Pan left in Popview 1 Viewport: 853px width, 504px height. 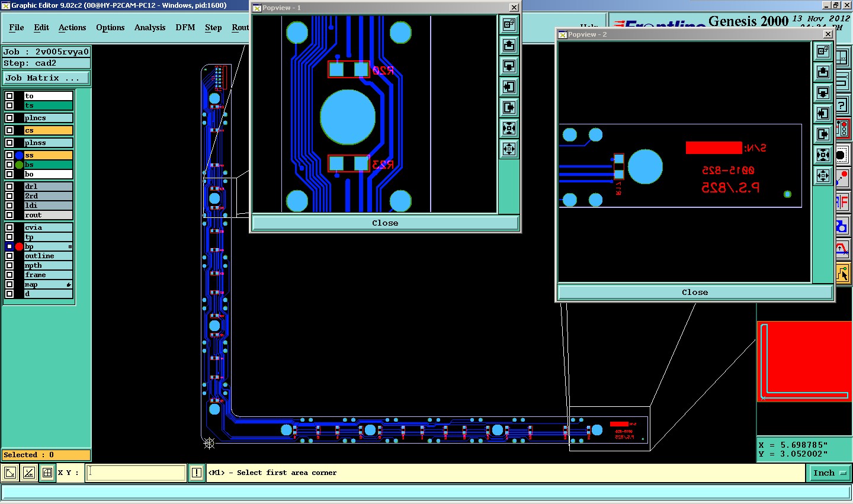click(509, 86)
